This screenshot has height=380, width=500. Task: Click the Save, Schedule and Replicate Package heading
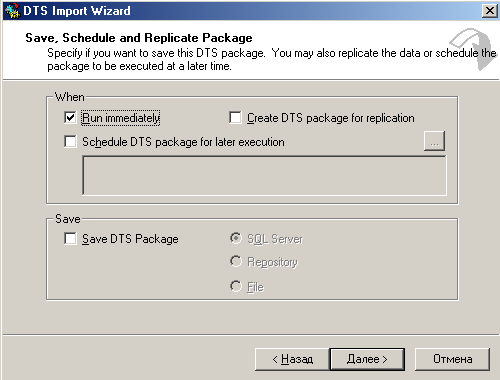139,38
